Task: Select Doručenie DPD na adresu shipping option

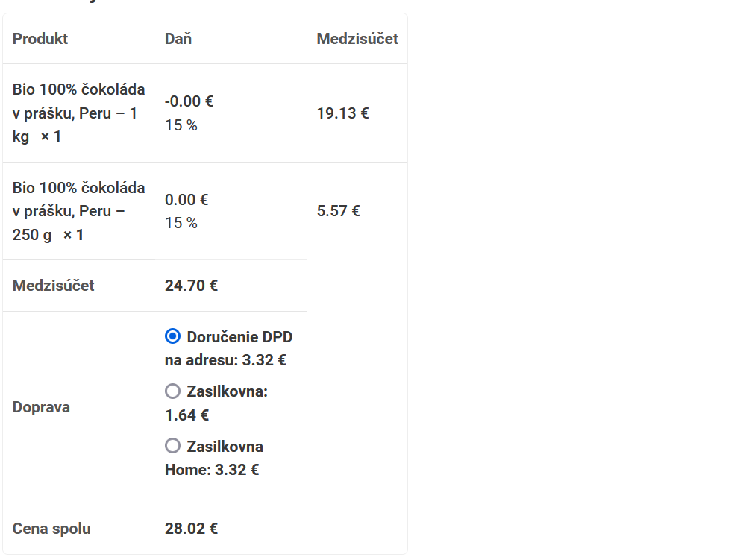Action: 172,337
